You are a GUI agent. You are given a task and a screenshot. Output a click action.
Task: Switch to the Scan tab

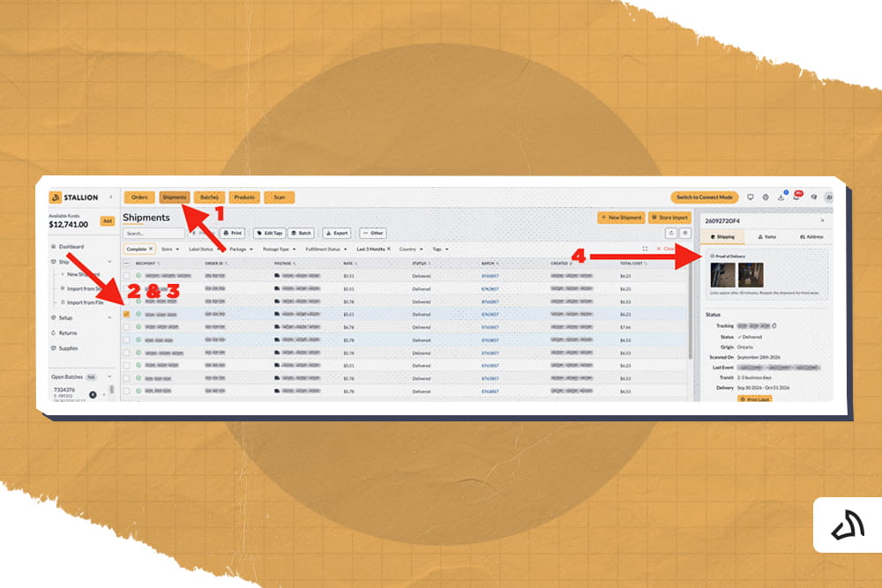tap(279, 197)
